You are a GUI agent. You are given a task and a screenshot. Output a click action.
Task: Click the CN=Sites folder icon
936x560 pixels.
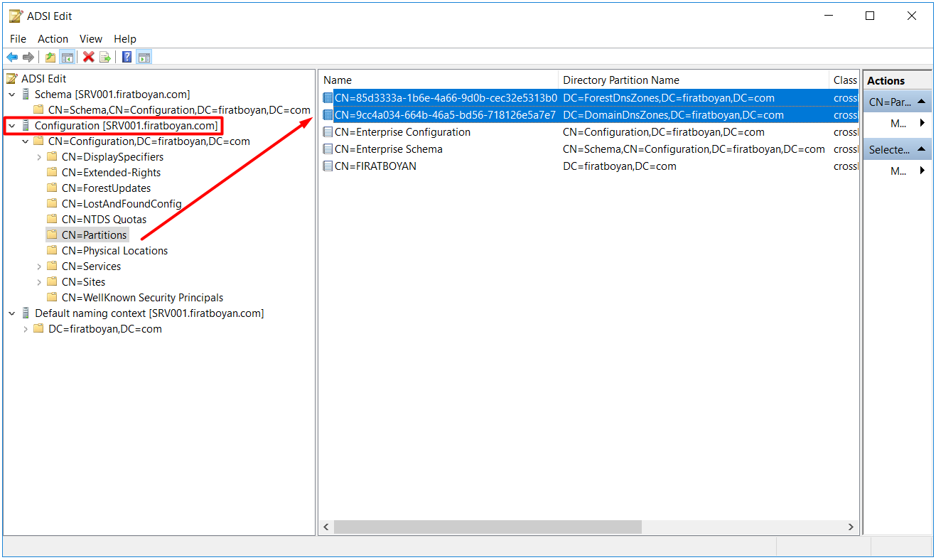(52, 282)
